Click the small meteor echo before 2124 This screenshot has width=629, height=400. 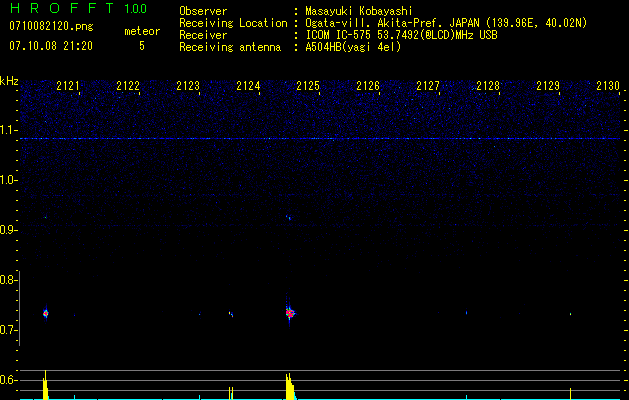coord(231,314)
